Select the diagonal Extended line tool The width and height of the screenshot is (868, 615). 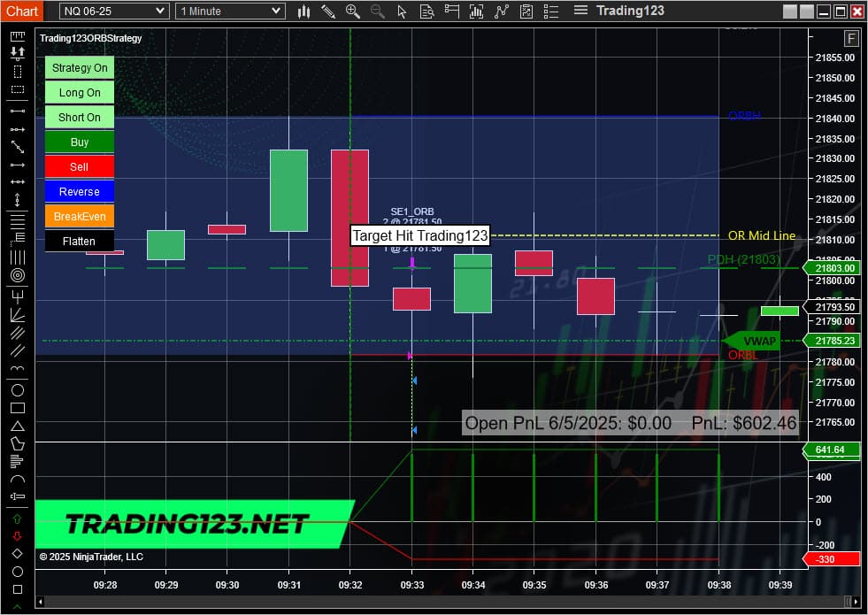(x=18, y=147)
